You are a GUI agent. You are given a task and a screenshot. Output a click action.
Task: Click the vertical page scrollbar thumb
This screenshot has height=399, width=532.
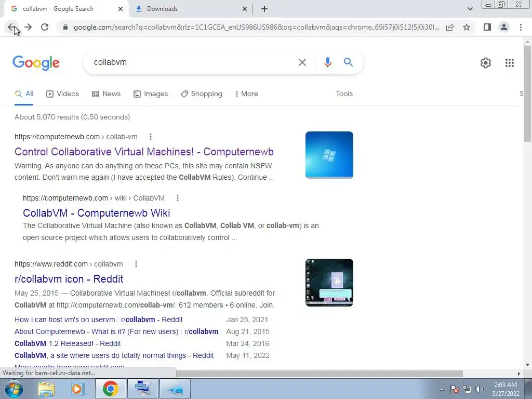tap(527, 94)
